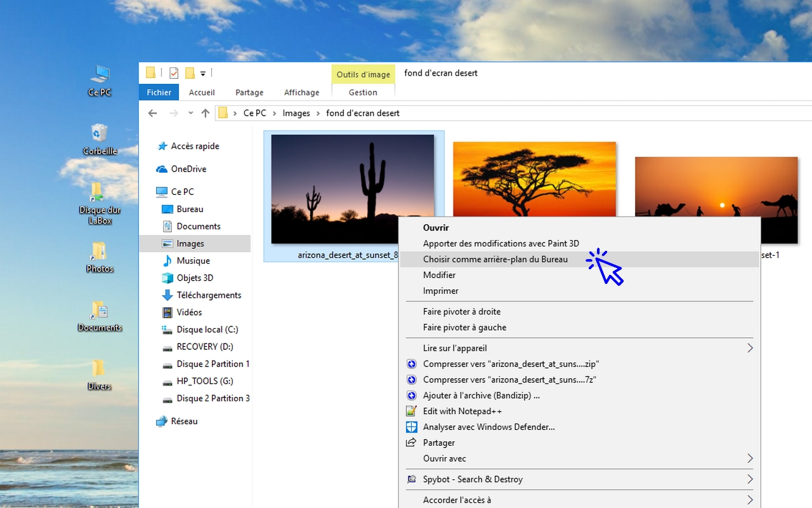Open the Fichier tab

pyautogui.click(x=159, y=92)
